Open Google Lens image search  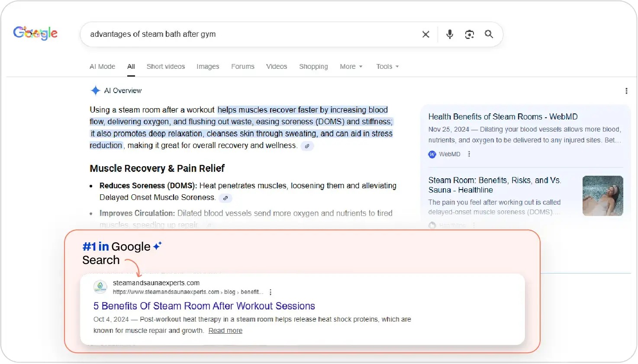(x=469, y=34)
